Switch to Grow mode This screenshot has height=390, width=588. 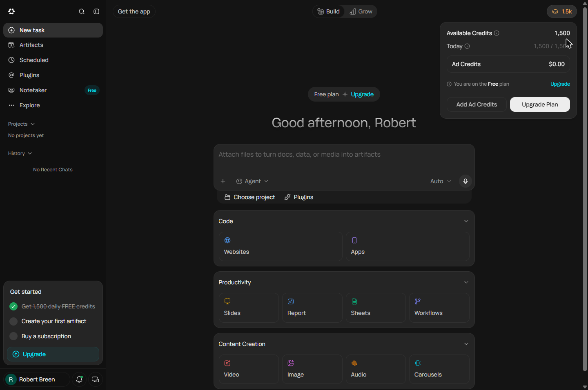(x=361, y=11)
